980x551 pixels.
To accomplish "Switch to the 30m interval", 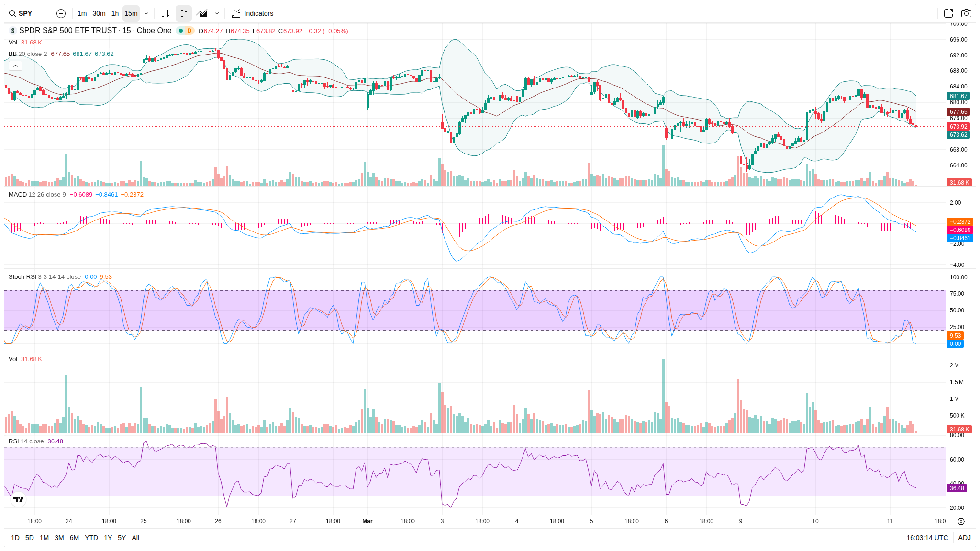I will click(99, 13).
